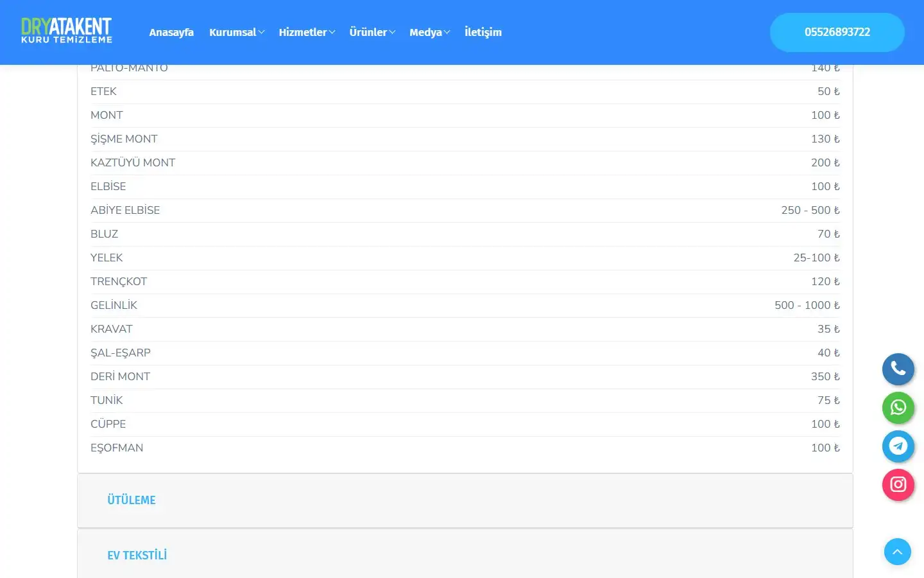This screenshot has width=924, height=578.
Task: Click the Dry Atakent Kuru Temizleme logo
Action: pyautogui.click(x=67, y=31)
